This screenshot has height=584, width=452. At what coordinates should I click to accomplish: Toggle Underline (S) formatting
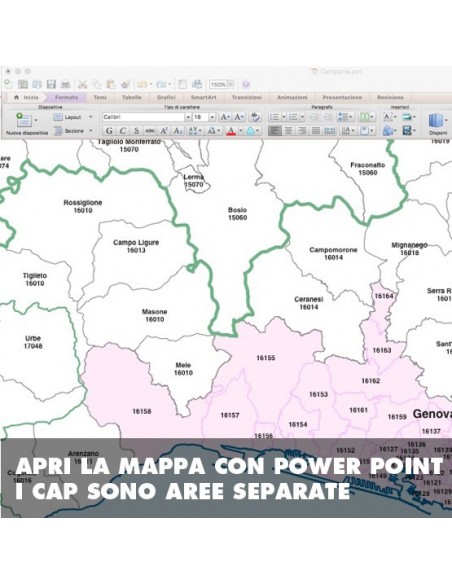click(136, 131)
